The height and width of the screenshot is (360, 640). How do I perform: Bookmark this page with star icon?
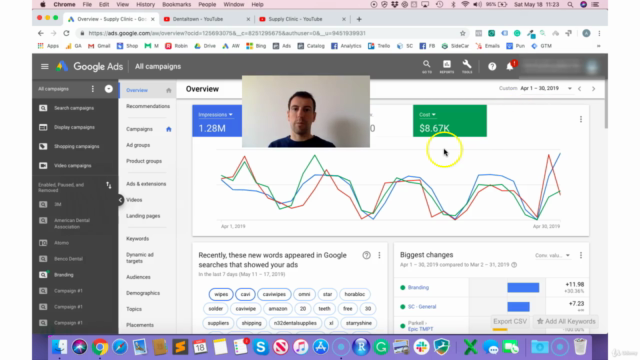click(462, 33)
